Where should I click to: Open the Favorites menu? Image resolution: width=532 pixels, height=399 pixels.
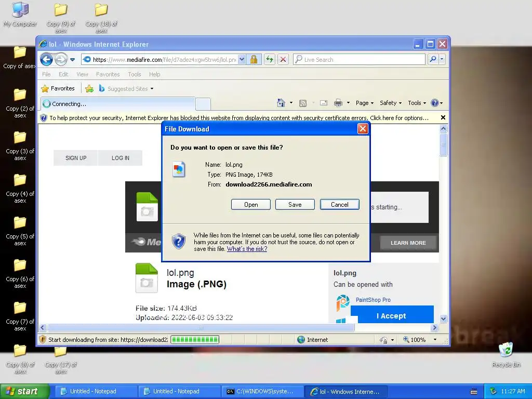[108, 74]
